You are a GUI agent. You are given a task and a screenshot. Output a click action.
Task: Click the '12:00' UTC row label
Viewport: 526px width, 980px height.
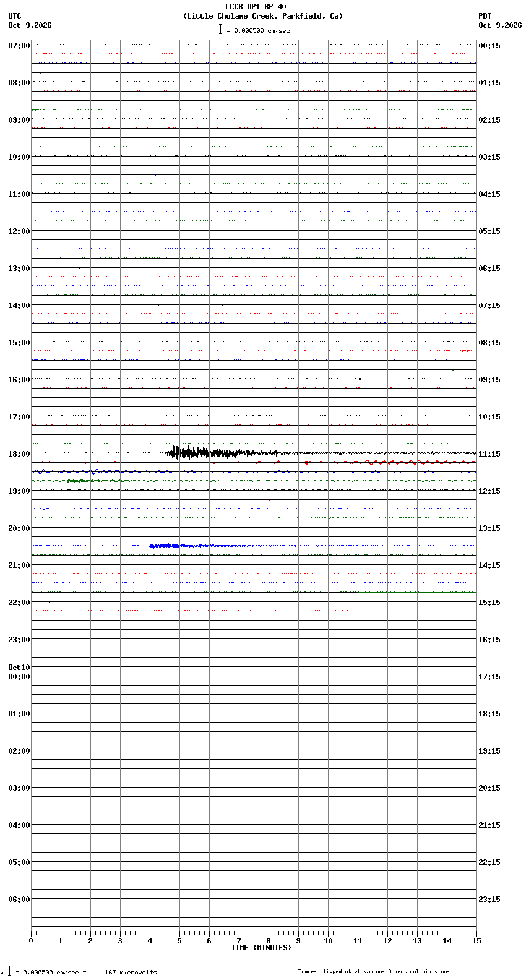[19, 231]
